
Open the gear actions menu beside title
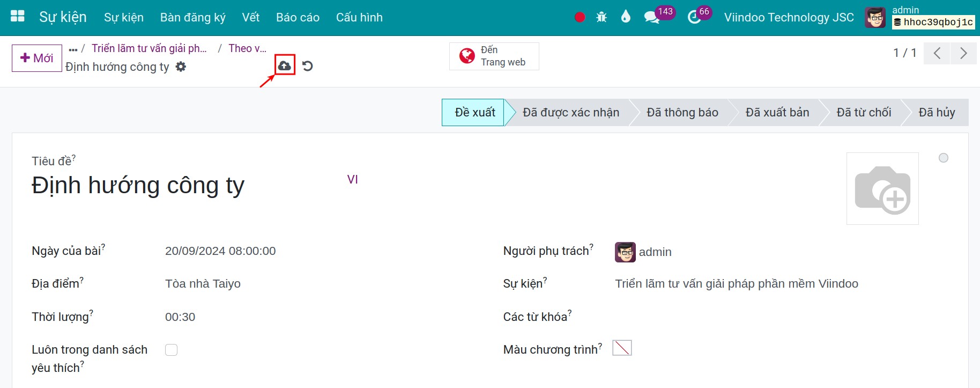point(181,67)
